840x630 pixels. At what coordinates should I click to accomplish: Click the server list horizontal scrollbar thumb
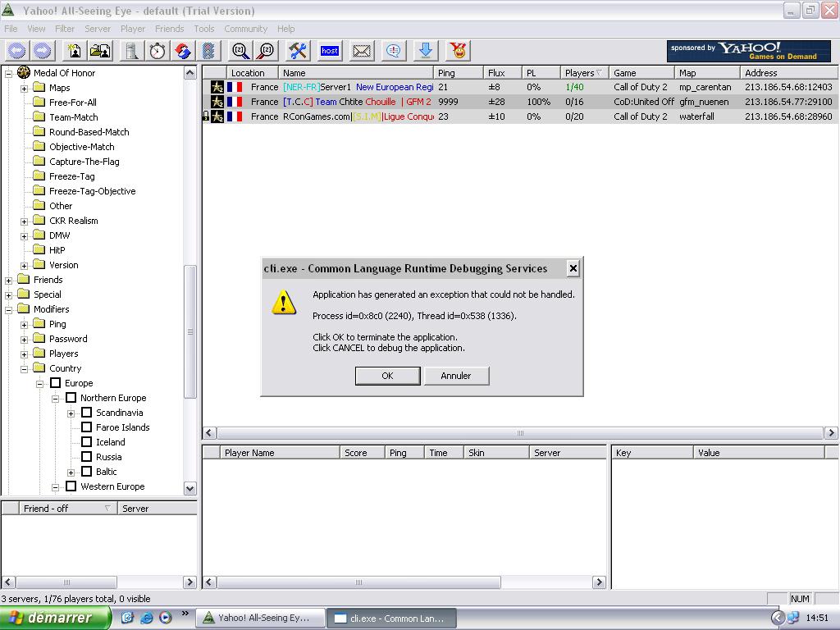click(519, 433)
